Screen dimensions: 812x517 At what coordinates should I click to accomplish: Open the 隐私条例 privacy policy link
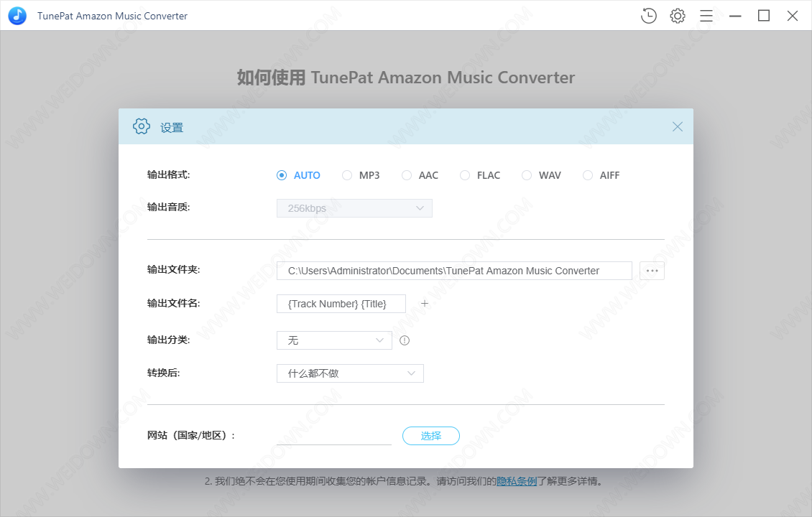tap(517, 481)
